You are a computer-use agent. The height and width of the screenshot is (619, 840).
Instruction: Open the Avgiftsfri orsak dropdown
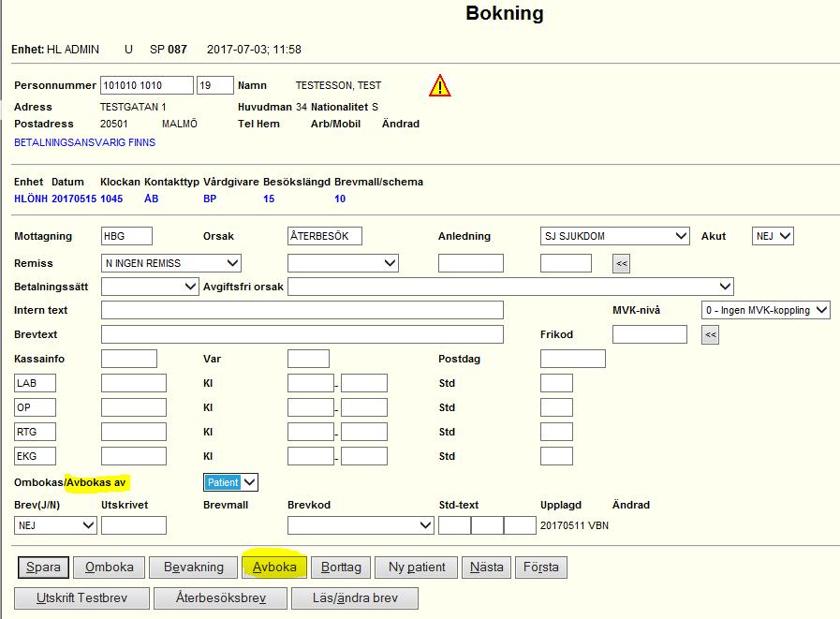(510, 287)
